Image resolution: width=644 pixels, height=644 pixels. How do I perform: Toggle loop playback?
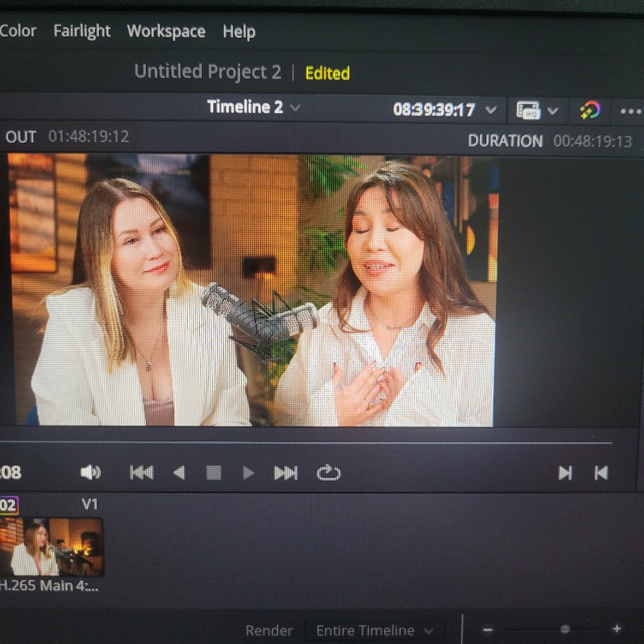pos(328,472)
